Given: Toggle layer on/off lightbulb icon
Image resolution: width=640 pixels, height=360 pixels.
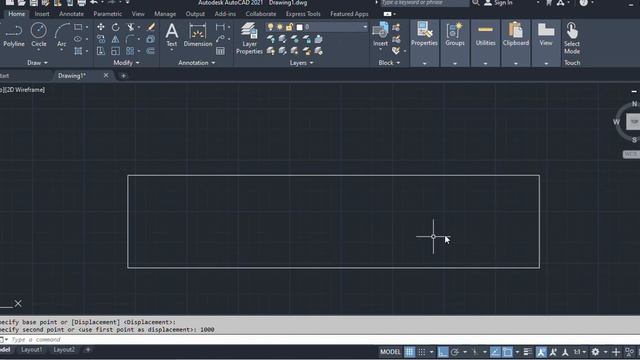Looking at the screenshot, I should click(x=270, y=27).
